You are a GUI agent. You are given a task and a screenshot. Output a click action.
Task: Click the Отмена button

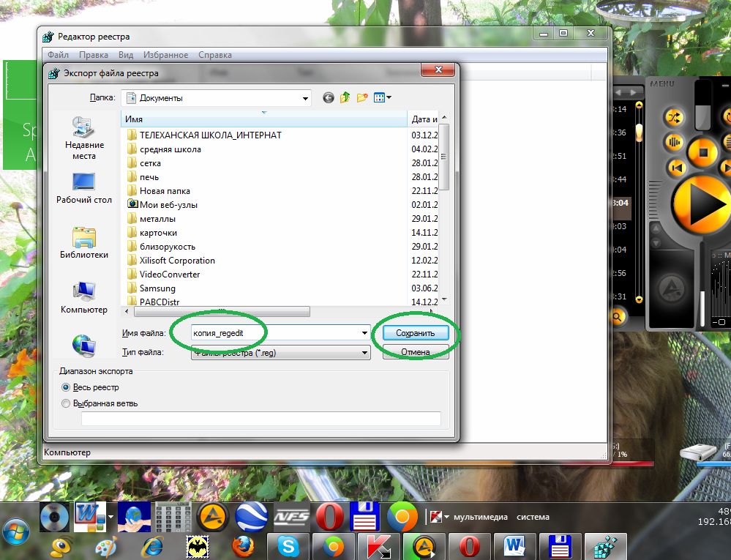[415, 352]
